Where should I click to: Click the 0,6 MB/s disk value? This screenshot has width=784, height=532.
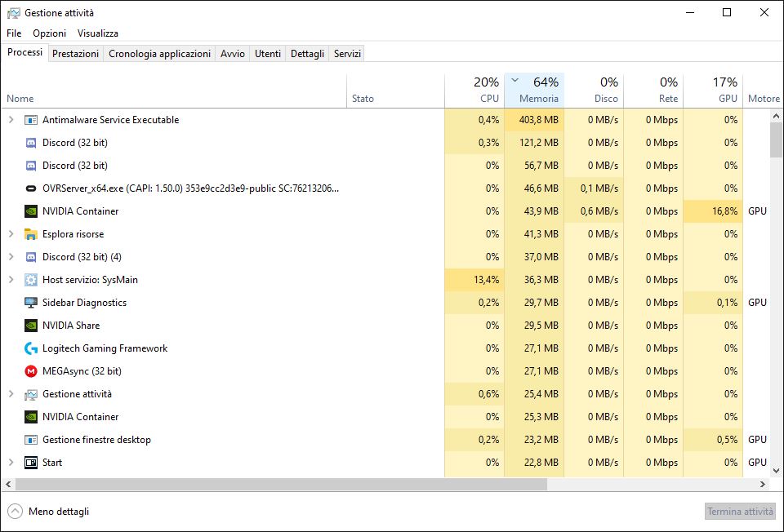coord(599,211)
